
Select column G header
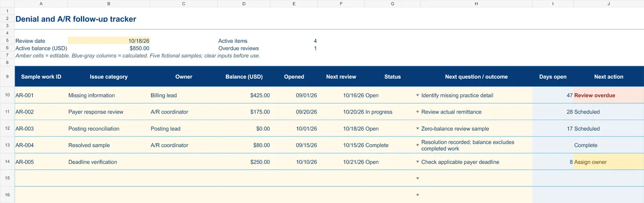(393, 4)
